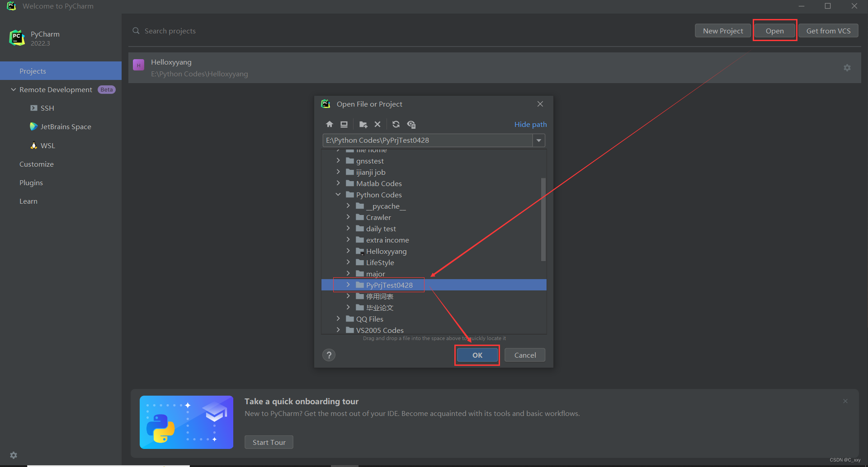Click the Open button at top
The image size is (868, 467).
[775, 31]
